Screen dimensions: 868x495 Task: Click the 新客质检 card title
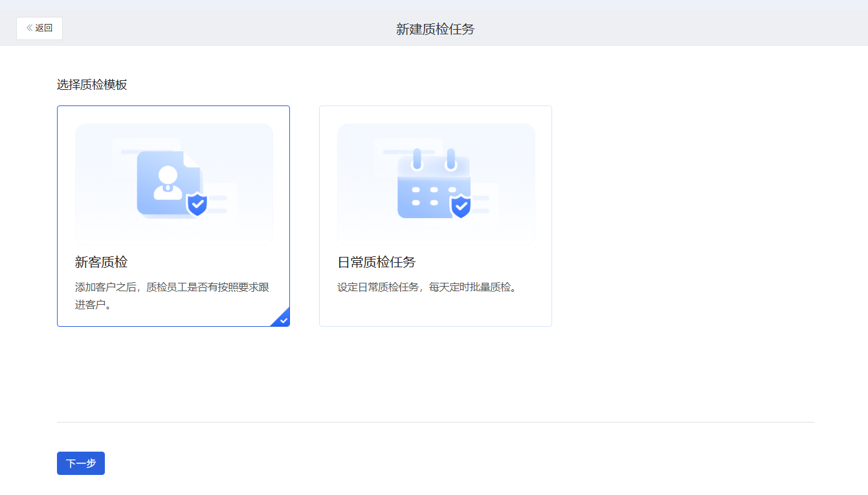[102, 263]
